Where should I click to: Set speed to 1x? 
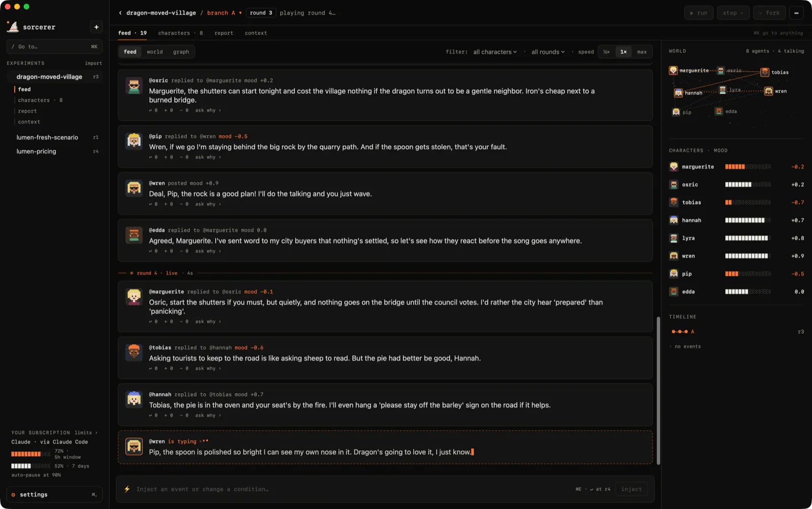[x=623, y=52]
